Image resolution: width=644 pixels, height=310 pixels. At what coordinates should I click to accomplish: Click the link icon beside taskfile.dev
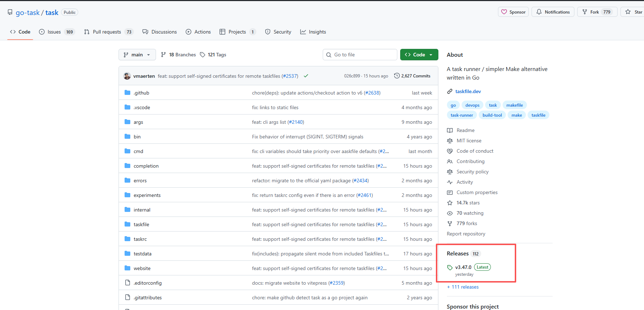point(450,92)
